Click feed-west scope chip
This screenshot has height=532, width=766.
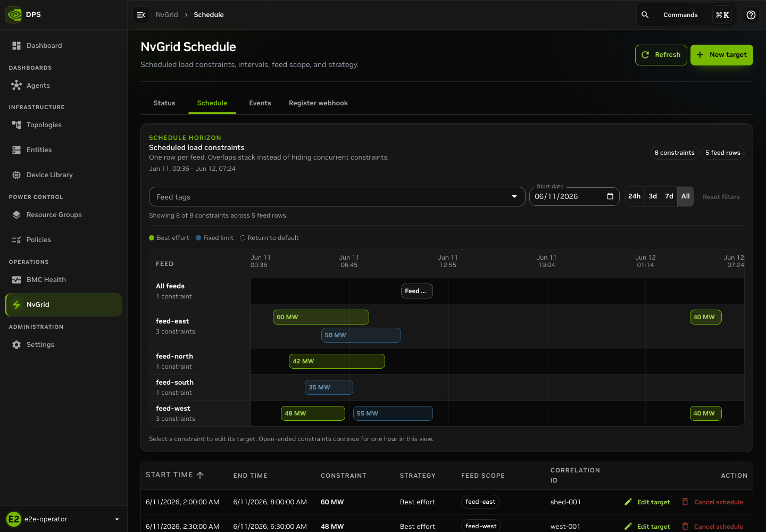[x=481, y=526]
